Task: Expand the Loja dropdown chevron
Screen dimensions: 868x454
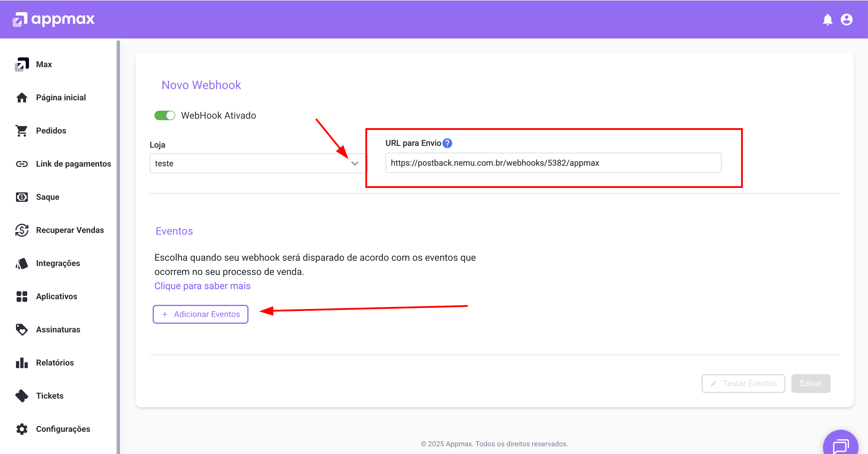Action: click(354, 163)
